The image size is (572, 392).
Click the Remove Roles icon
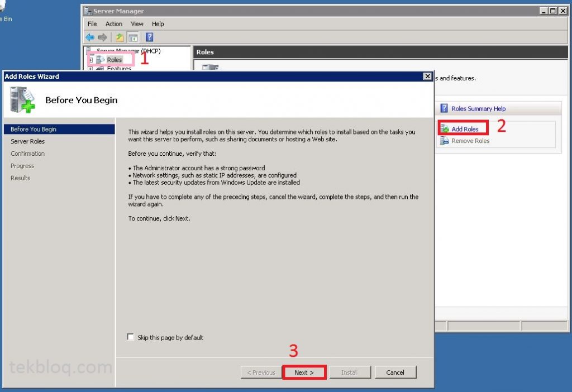coord(444,140)
